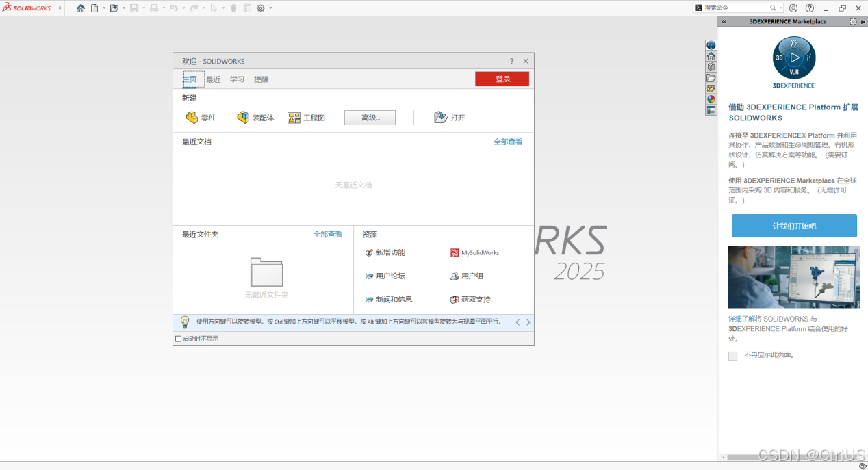Click the Home icon in top toolbar
868x470 pixels.
coord(81,8)
